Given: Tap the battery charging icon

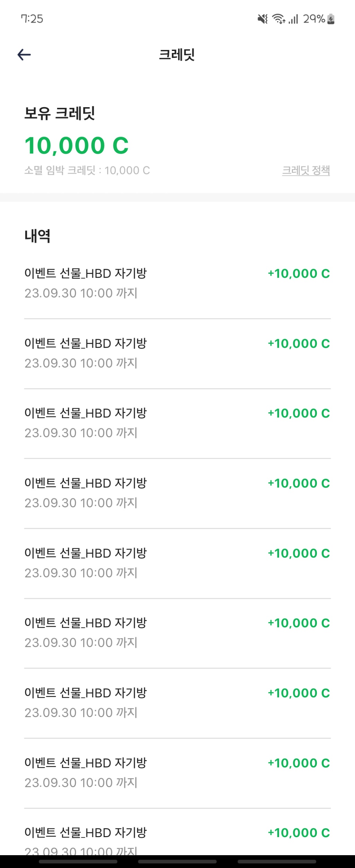Looking at the screenshot, I should click(x=331, y=19).
